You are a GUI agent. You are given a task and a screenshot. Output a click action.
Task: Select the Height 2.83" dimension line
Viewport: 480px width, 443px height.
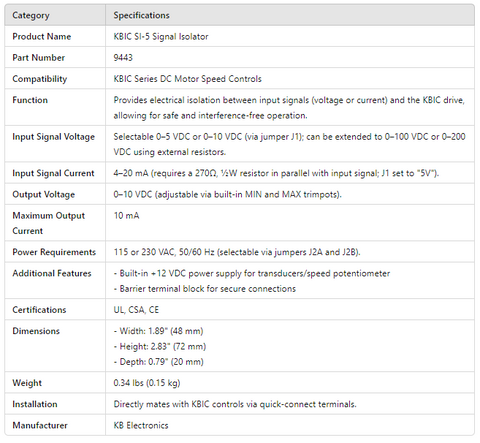[x=160, y=346]
